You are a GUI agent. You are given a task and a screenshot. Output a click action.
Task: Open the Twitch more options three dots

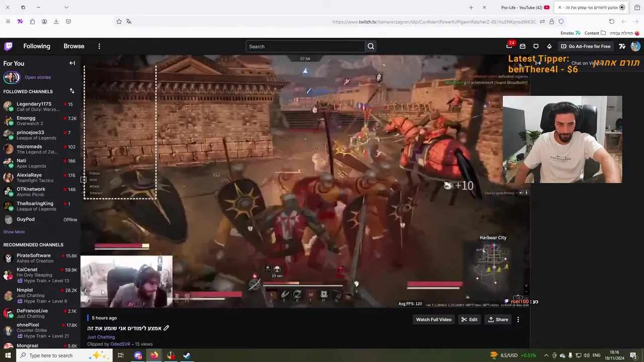pyautogui.click(x=99, y=46)
